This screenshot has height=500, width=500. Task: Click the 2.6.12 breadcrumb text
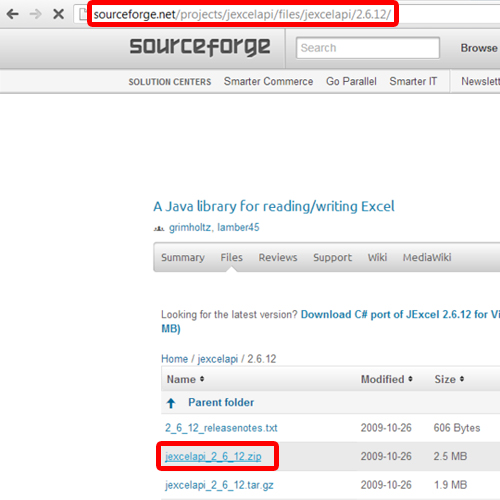pos(262,359)
